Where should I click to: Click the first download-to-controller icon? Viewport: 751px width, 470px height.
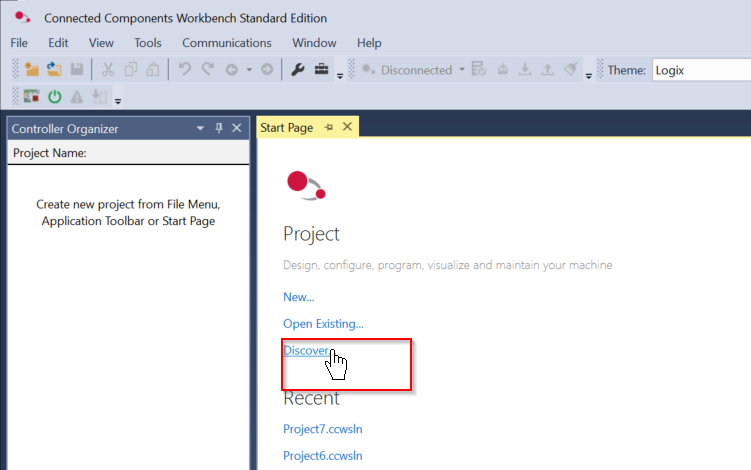[502, 69]
